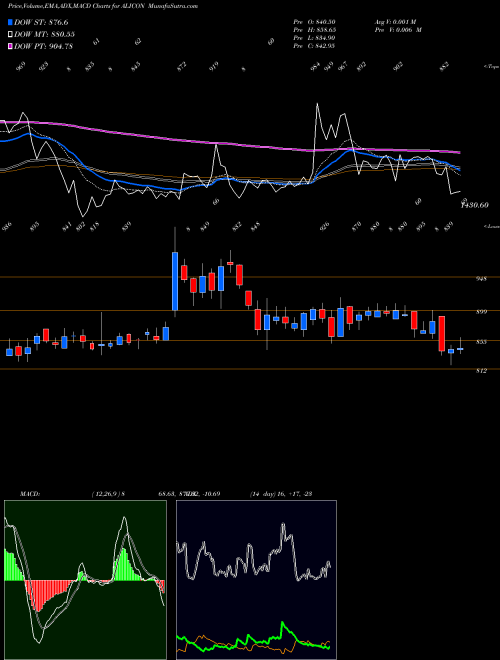Viewport: 500px width, 660px height.
Task: Click the white DOW MT legend swatch
Action: (10, 34)
